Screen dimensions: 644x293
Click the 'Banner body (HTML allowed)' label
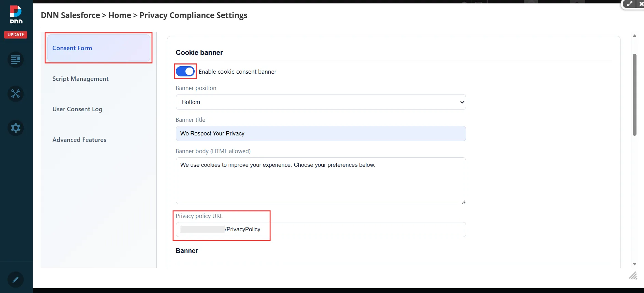point(213,151)
